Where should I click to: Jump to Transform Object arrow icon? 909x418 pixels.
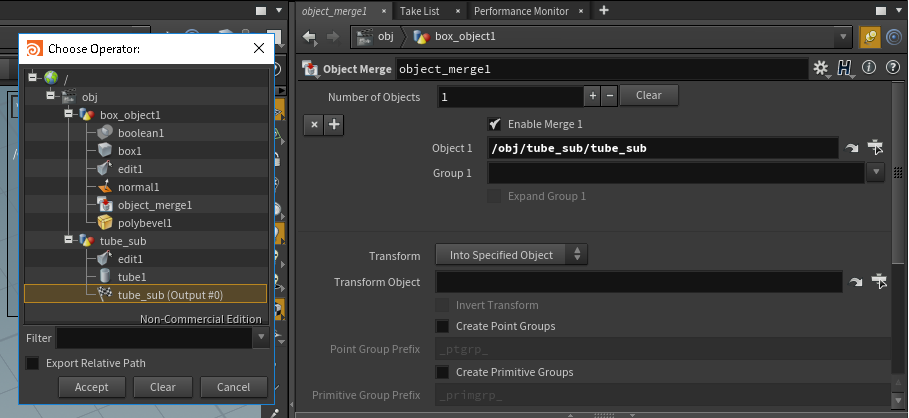click(855, 282)
